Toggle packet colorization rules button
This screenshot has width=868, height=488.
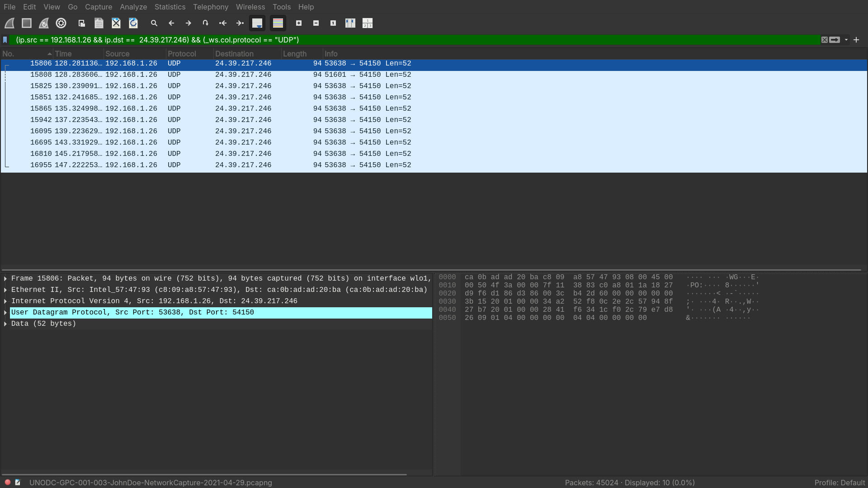coord(278,23)
